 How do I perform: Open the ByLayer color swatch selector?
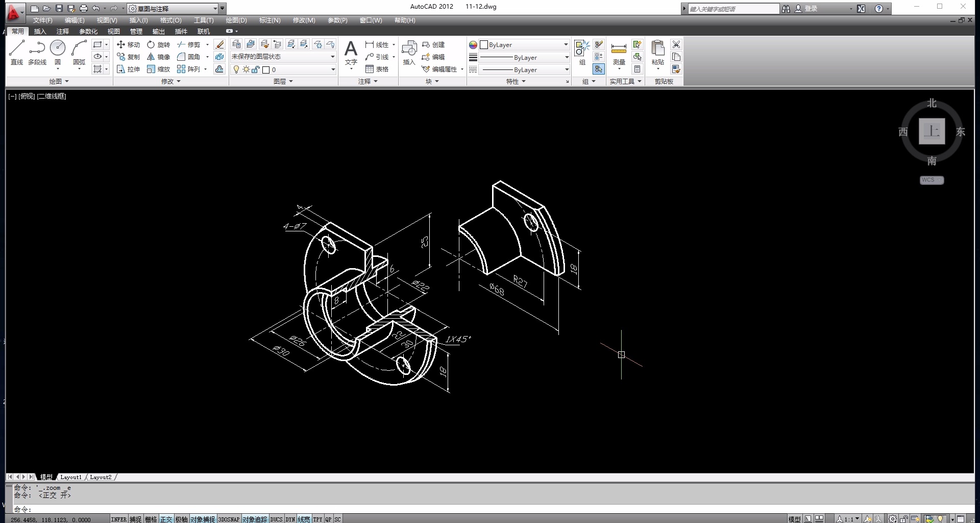(524, 45)
